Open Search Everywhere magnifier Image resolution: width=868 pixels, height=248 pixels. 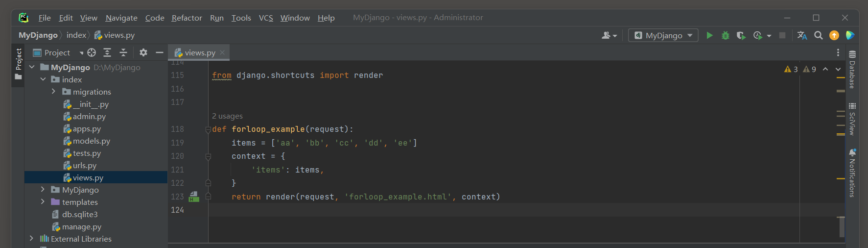(818, 35)
